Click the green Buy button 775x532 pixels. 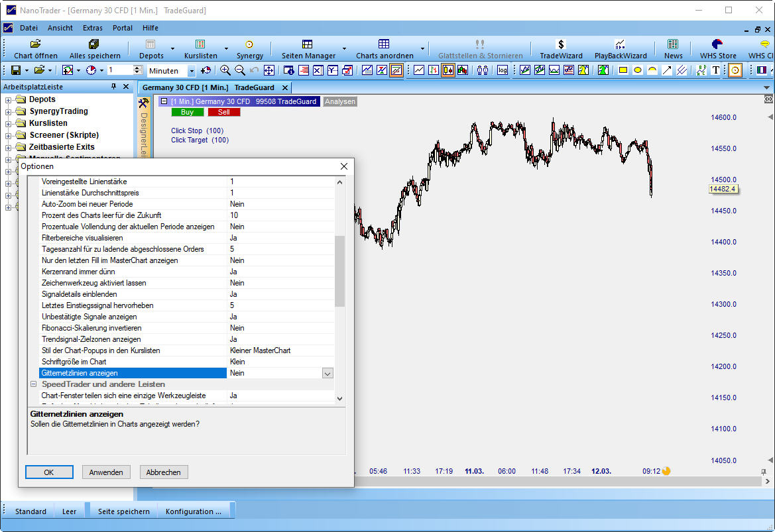(188, 113)
